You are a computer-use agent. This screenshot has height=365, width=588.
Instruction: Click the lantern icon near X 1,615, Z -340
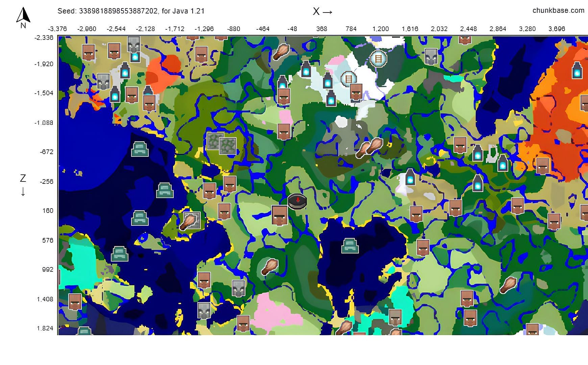410,177
